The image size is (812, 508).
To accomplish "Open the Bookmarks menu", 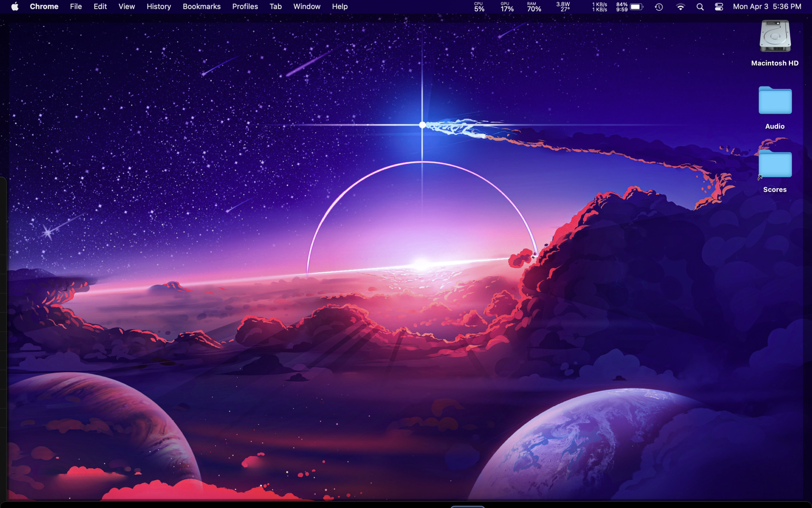I will tap(201, 7).
